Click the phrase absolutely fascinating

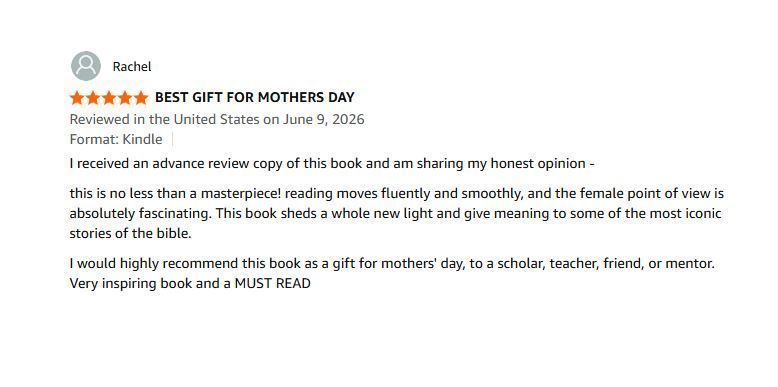pos(140,214)
